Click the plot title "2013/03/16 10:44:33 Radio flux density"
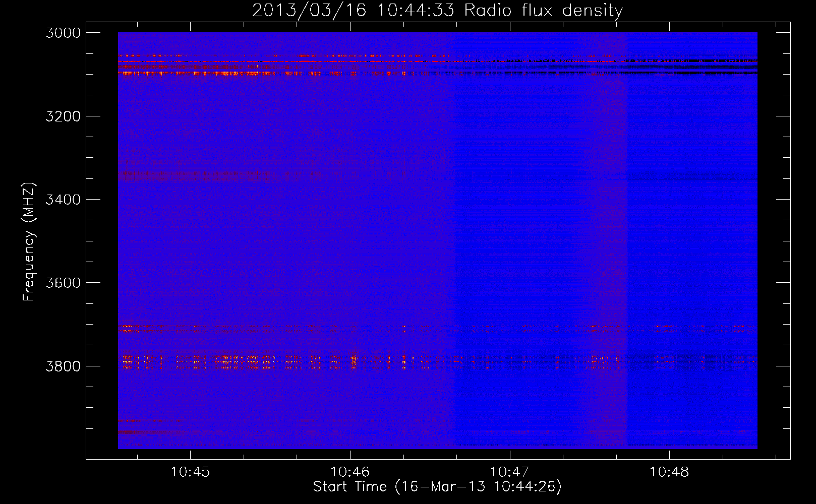Screen dimensions: 816x504 [437, 10]
